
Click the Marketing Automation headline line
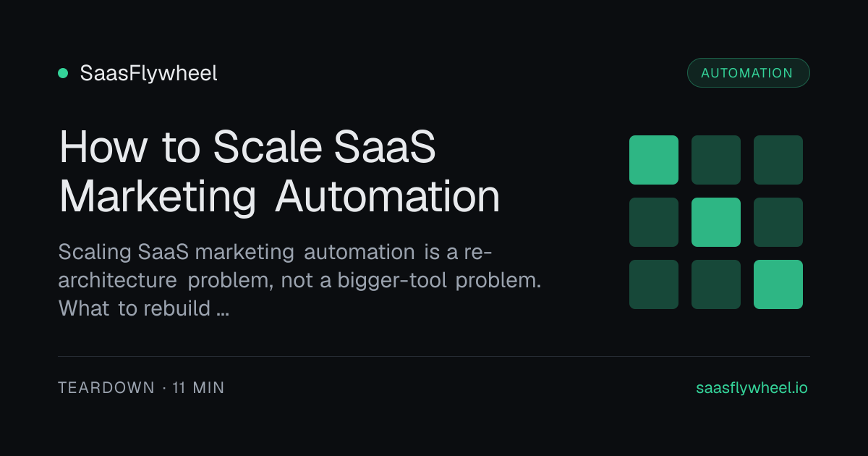coord(279,196)
